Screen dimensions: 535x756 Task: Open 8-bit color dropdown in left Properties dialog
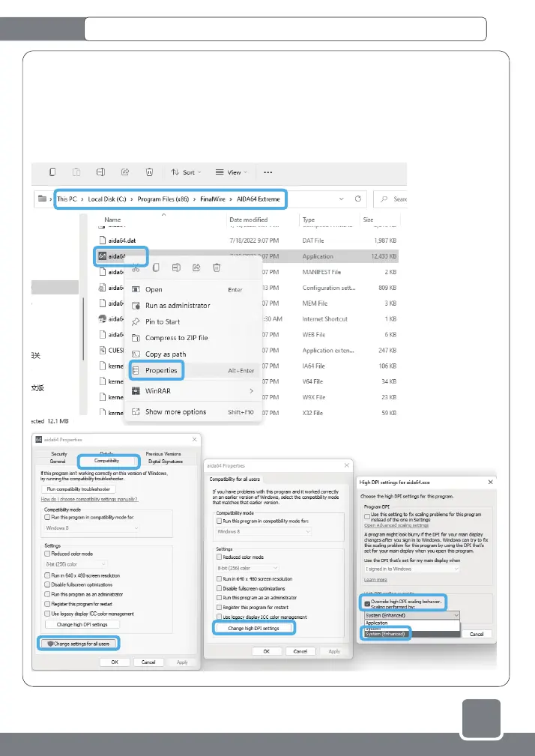(x=76, y=564)
